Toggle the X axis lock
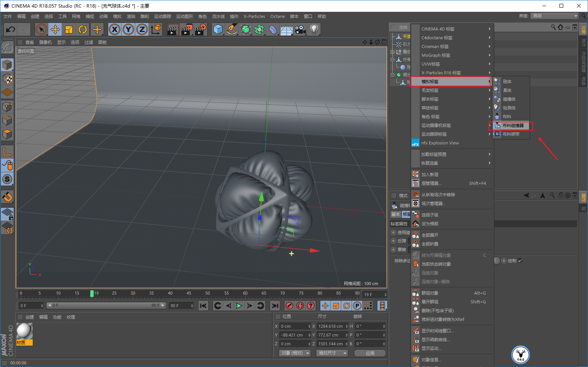 [x=114, y=29]
